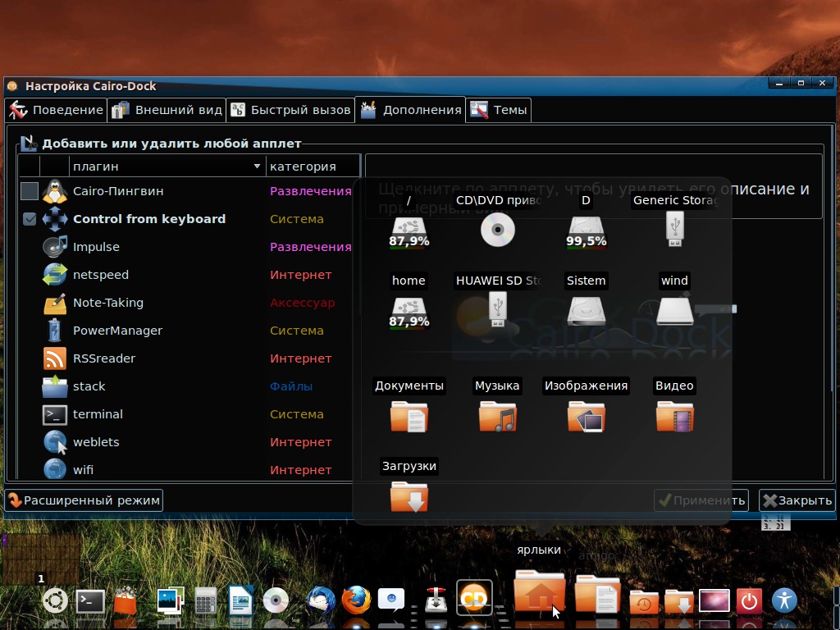840x630 pixels.
Task: Open the "/" root drive in shortcuts popup
Action: point(409,232)
